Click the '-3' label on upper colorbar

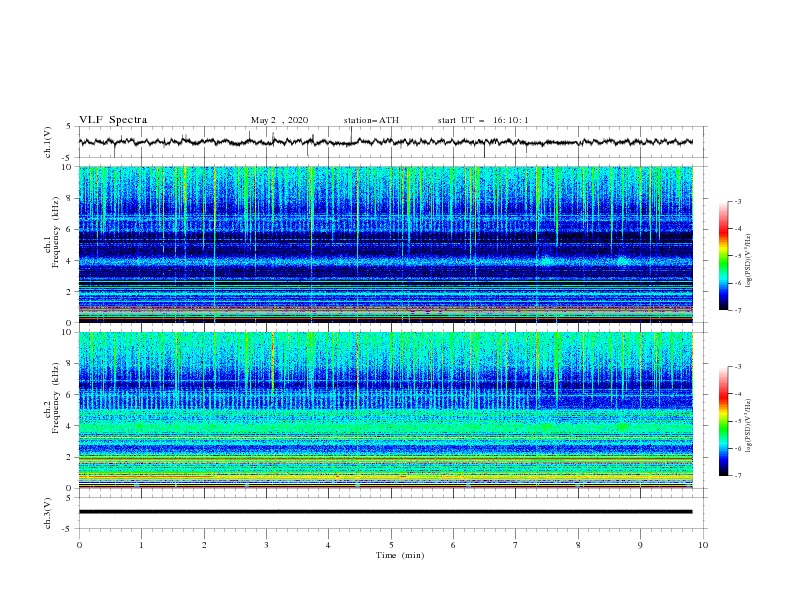(x=738, y=201)
